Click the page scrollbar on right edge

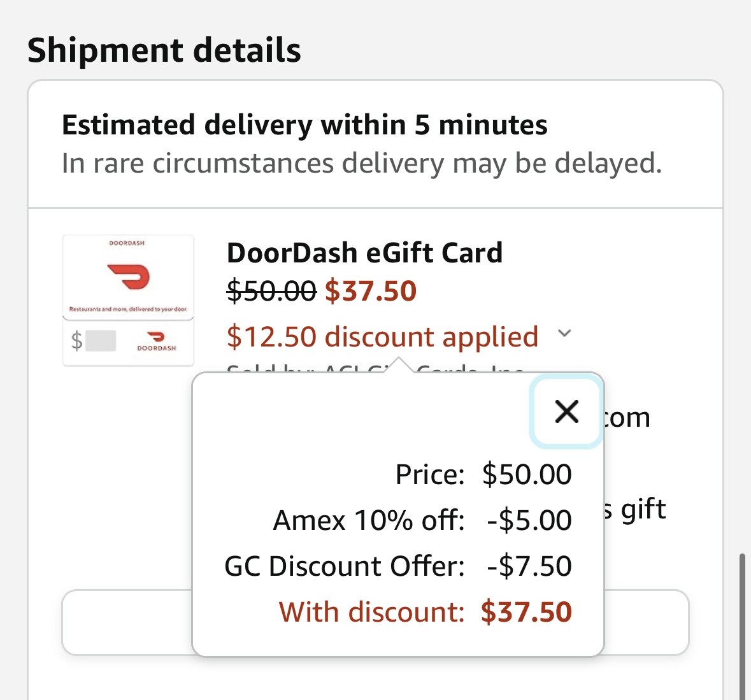[742, 624]
